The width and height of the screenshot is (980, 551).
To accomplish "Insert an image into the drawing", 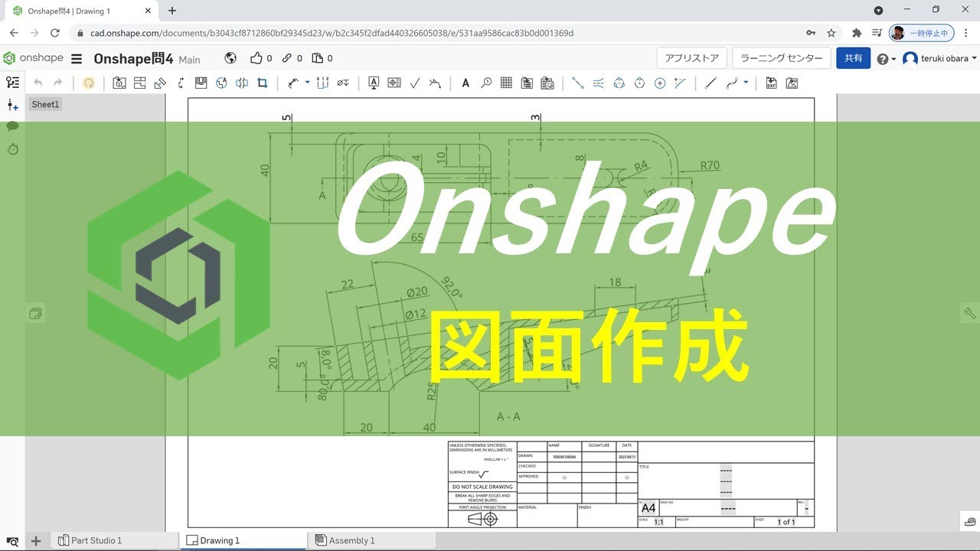I will coord(792,83).
